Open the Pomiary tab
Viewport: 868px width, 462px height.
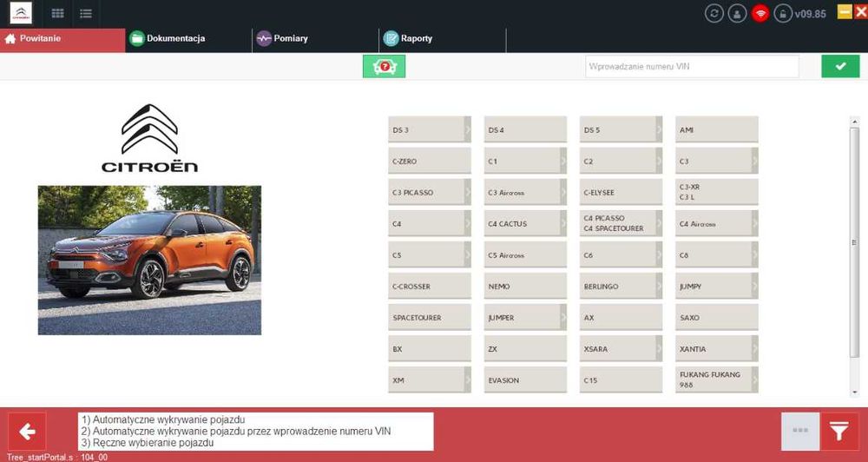(x=316, y=39)
